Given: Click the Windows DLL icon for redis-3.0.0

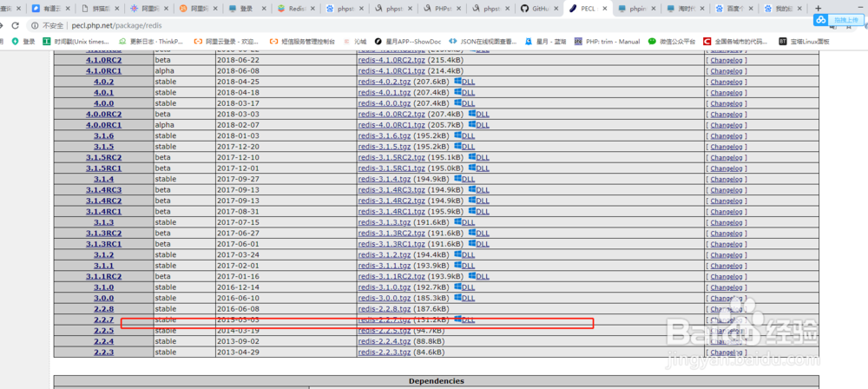Looking at the screenshot, I should pyautogui.click(x=457, y=298).
